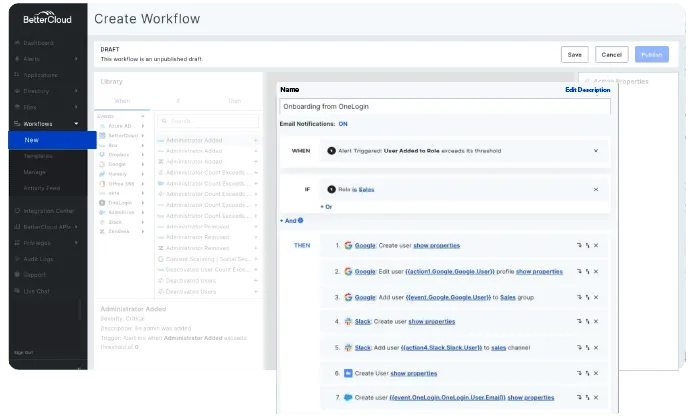690x420 pixels.
Task: Open Manage under Workflows
Action: pos(34,172)
